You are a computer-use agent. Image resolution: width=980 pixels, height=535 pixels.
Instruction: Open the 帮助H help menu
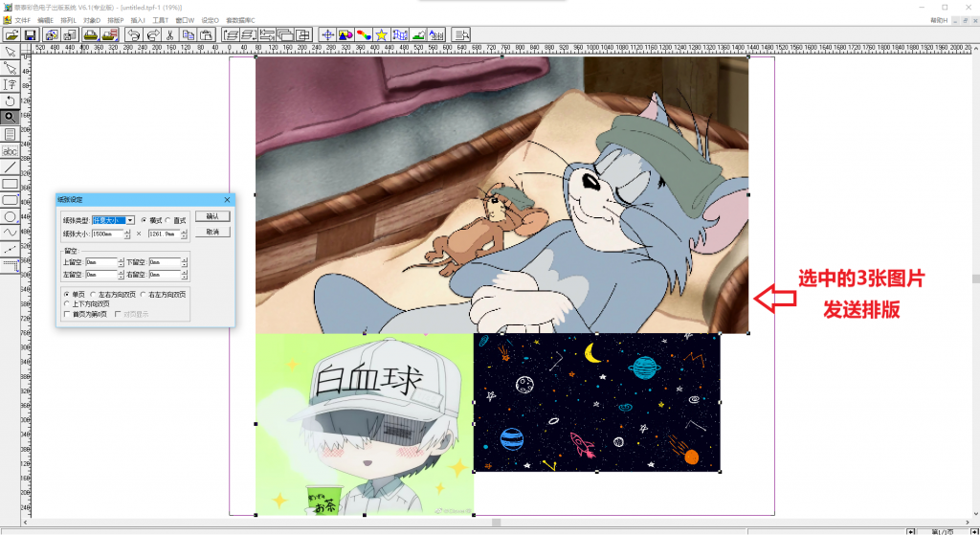pos(939,20)
